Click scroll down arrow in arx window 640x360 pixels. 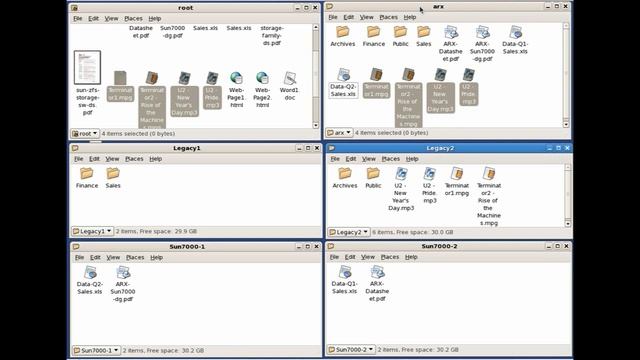[566, 124]
